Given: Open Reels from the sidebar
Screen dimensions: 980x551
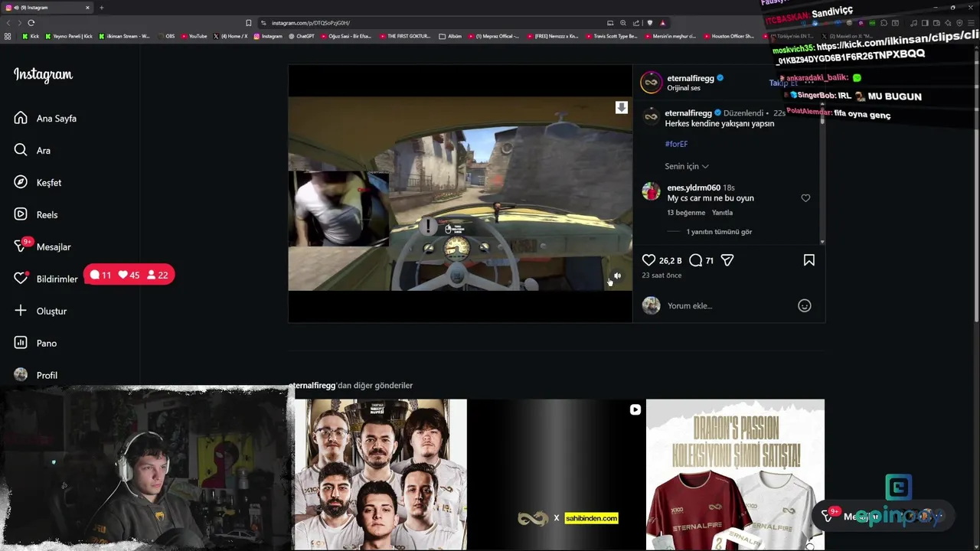Looking at the screenshot, I should [x=36, y=214].
